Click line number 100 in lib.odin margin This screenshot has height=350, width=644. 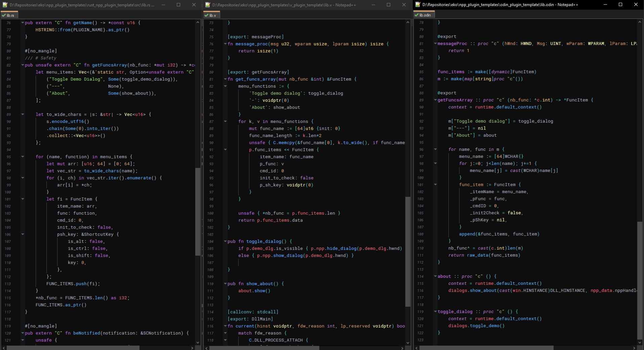click(x=420, y=178)
